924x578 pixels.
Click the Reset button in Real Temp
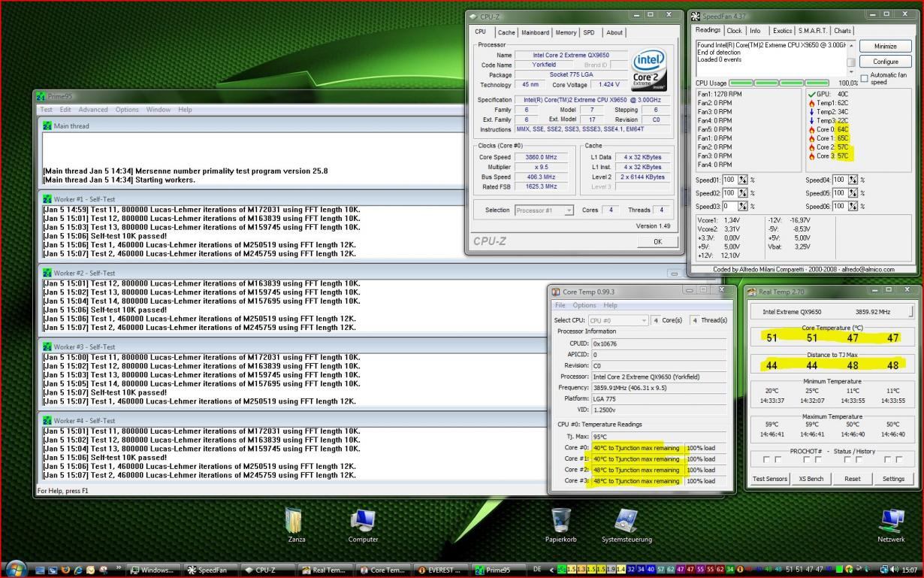[x=852, y=479]
